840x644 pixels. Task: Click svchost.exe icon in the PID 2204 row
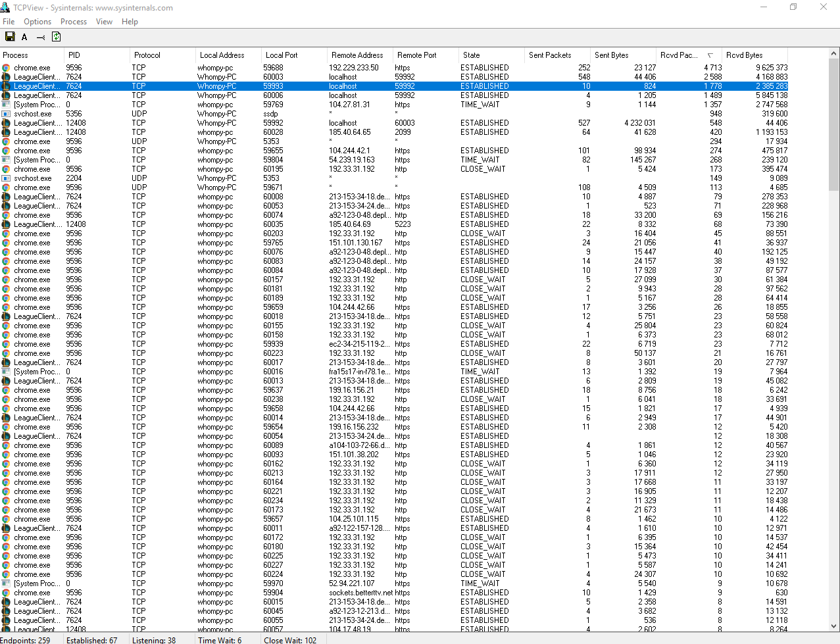(x=6, y=178)
